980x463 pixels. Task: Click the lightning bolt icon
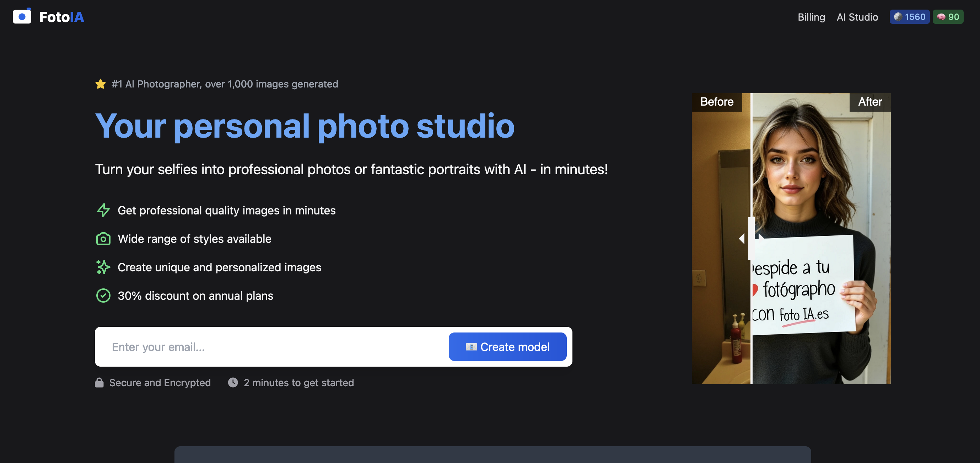[103, 210]
